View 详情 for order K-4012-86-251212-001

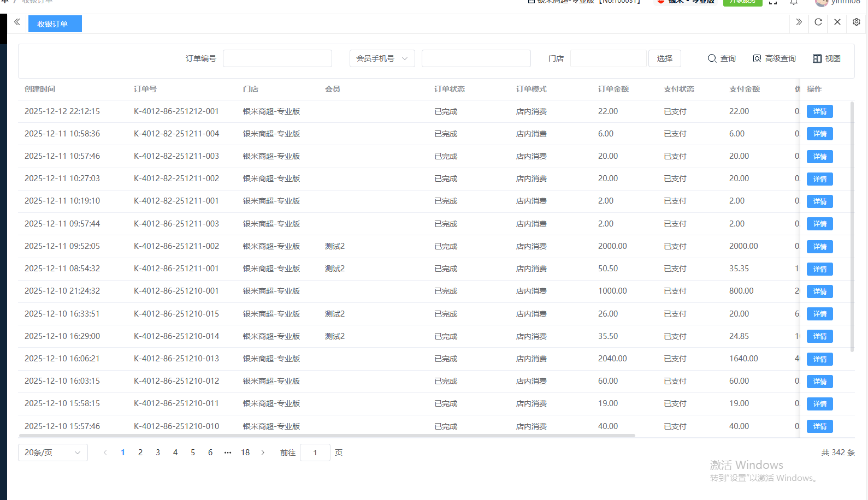pyautogui.click(x=819, y=111)
